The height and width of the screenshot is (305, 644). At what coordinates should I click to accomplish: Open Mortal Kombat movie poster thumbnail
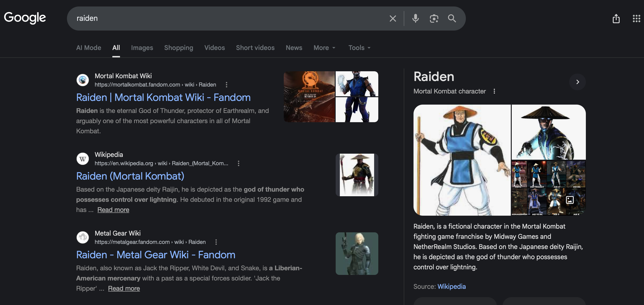pyautogui.click(x=309, y=97)
